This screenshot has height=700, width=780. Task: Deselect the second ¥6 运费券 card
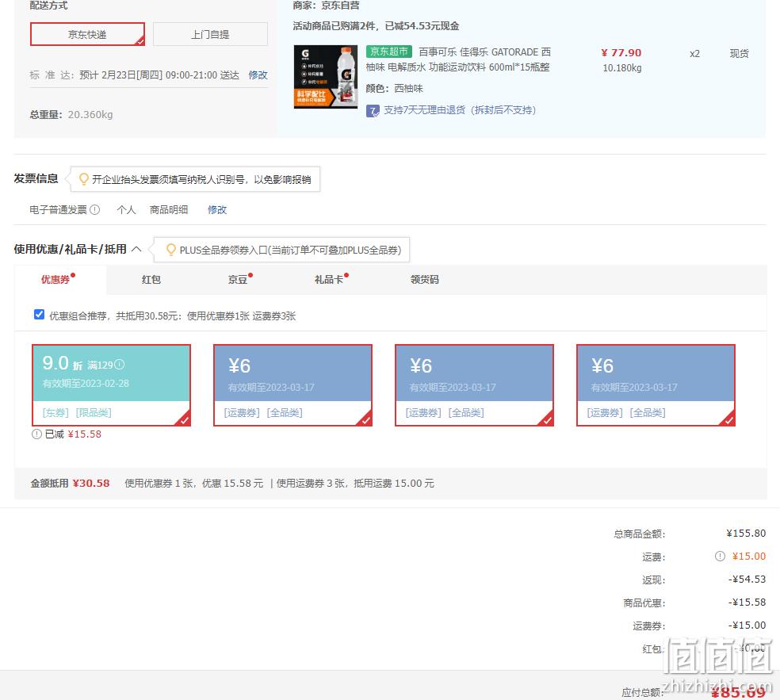pyautogui.click(x=475, y=385)
